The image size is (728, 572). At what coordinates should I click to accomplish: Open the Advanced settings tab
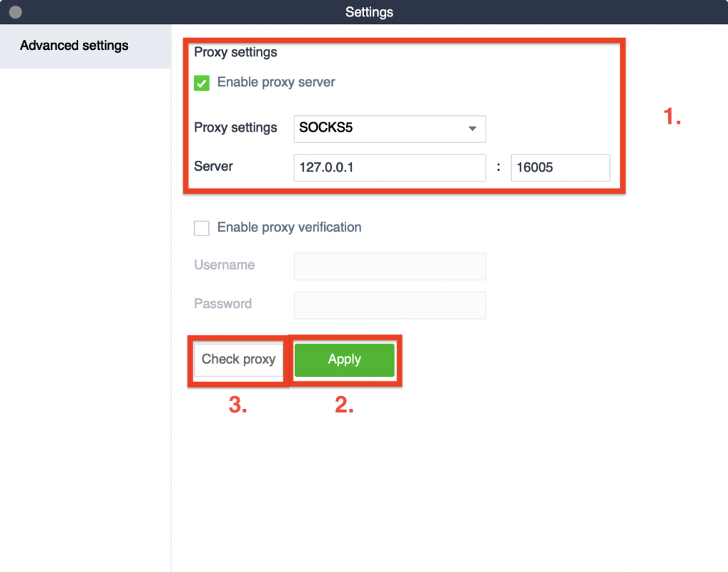pos(75,46)
